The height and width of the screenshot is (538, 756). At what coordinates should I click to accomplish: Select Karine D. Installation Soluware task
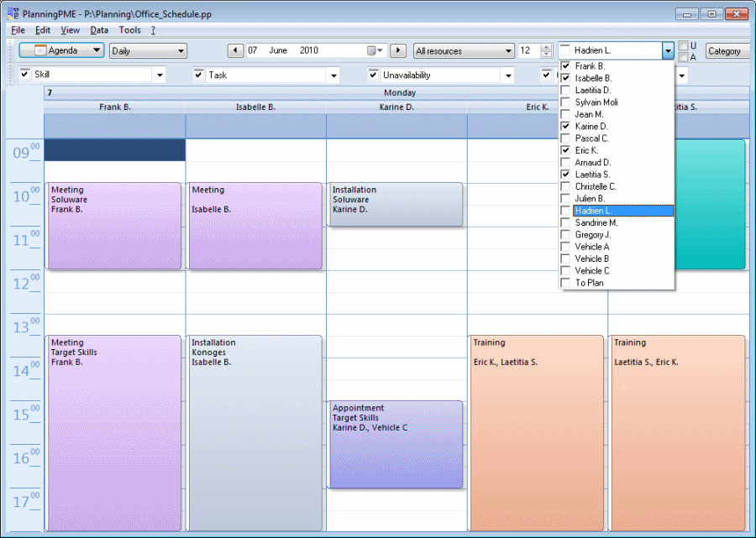396,204
